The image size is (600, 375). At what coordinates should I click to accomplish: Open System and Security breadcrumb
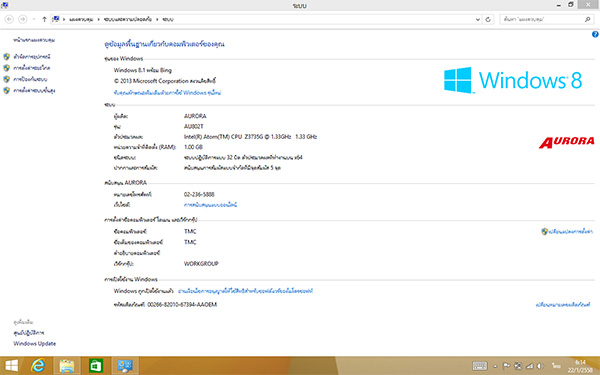click(x=127, y=19)
